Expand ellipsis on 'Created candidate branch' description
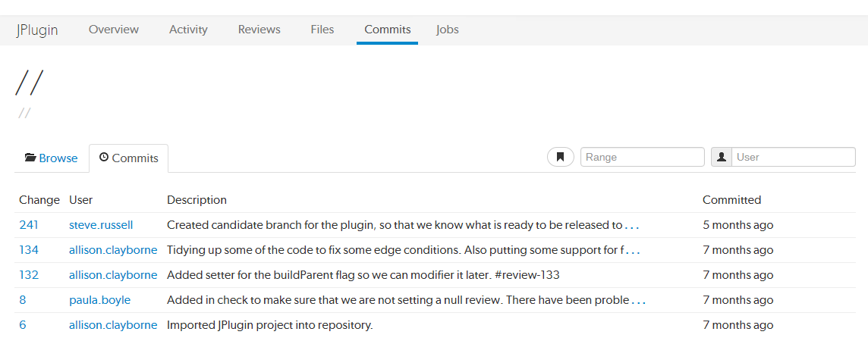Screen dimensions: 868x341 click(632, 227)
